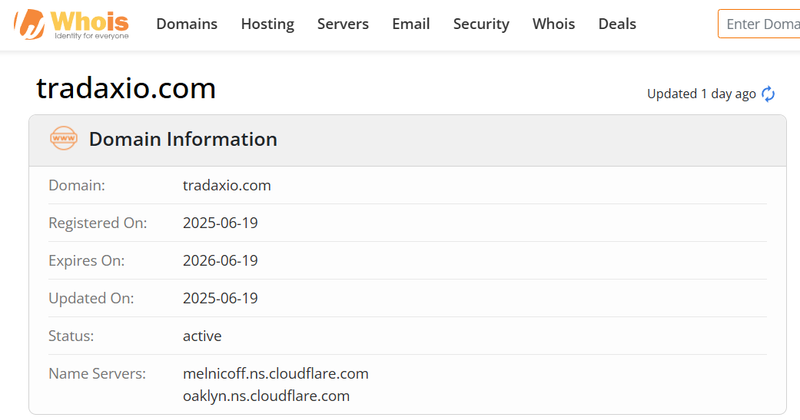Click the Status: label
The image size is (800, 420).
pos(71,336)
